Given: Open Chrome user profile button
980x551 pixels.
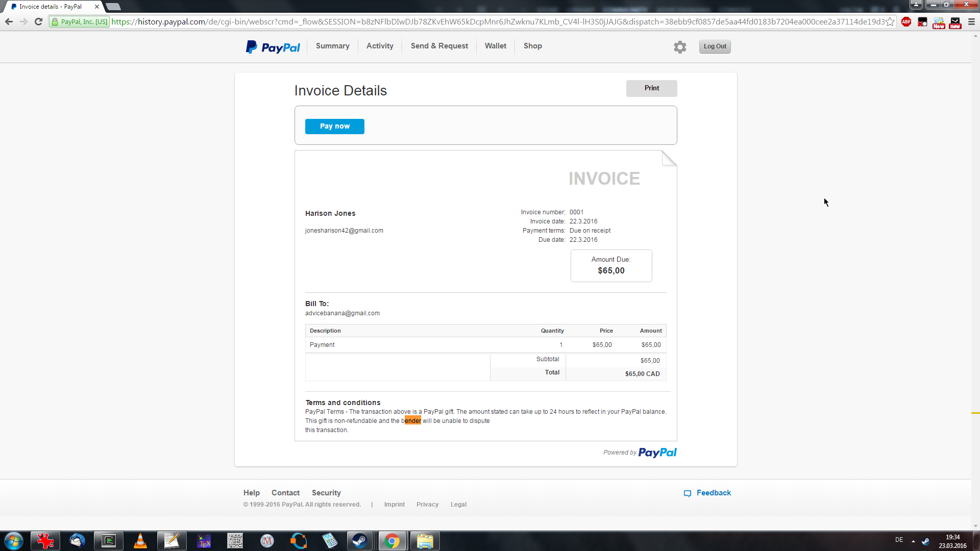Looking at the screenshot, I should [x=916, y=5].
